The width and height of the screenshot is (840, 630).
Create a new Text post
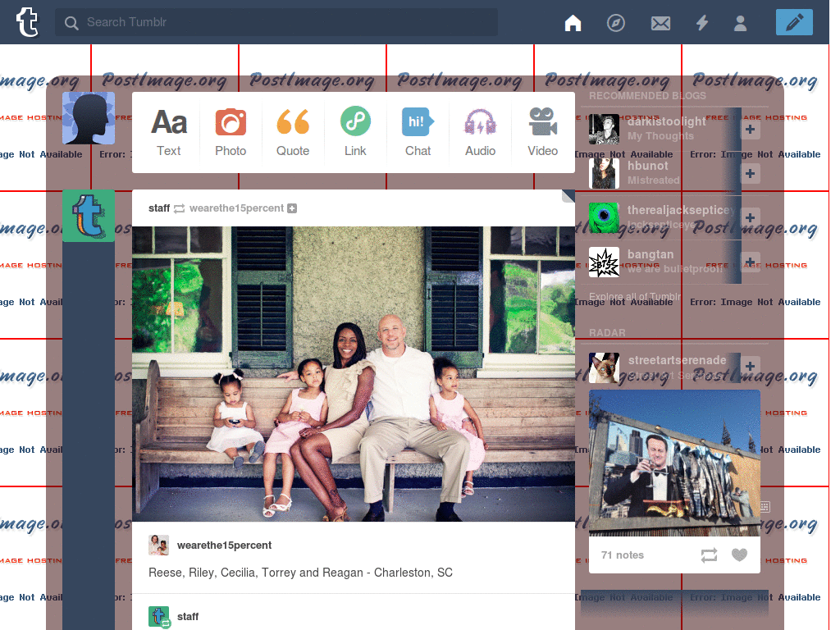click(169, 132)
